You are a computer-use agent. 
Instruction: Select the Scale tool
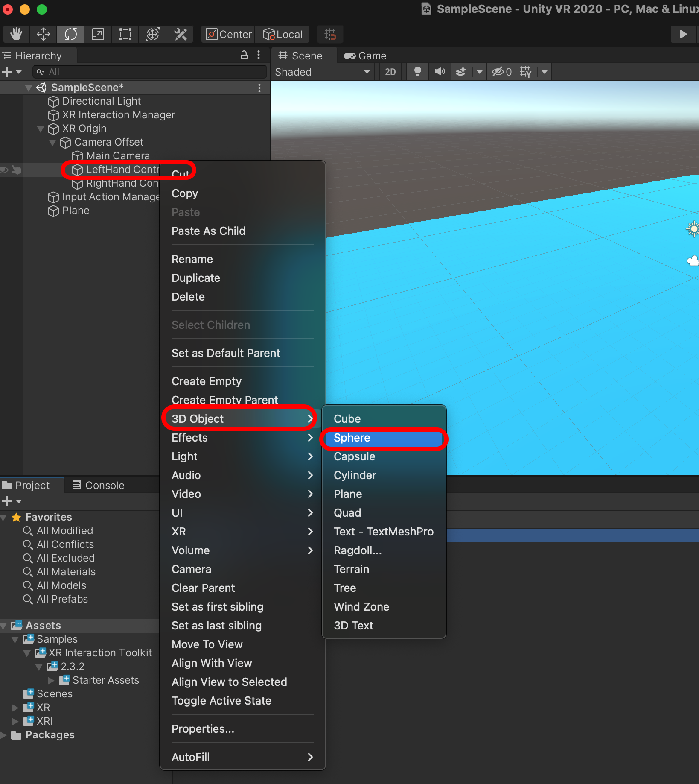pyautogui.click(x=98, y=34)
